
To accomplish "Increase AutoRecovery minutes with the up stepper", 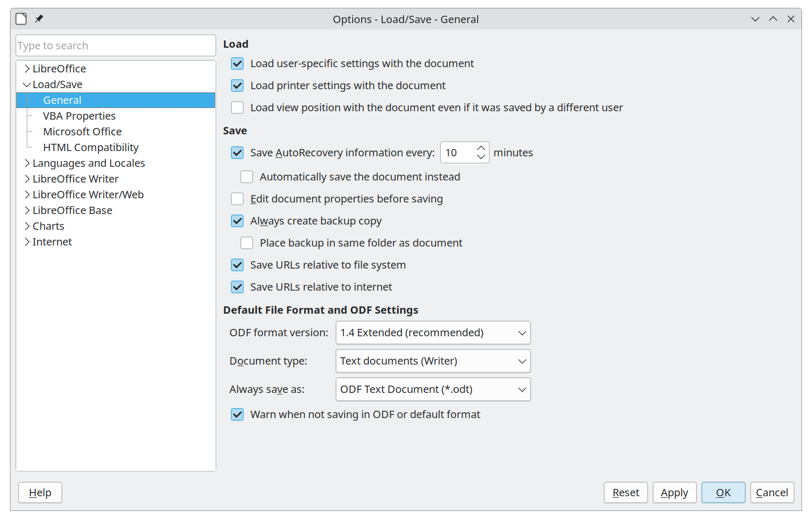I will [x=480, y=147].
